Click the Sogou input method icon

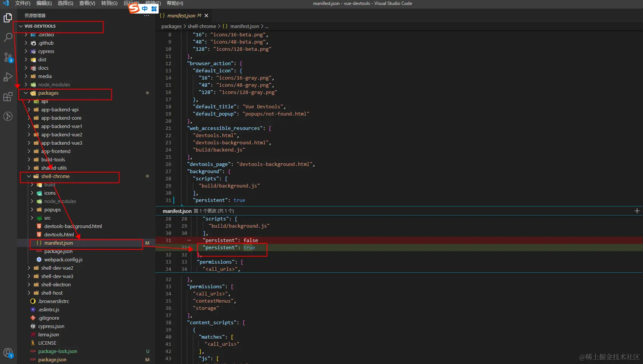tap(134, 8)
